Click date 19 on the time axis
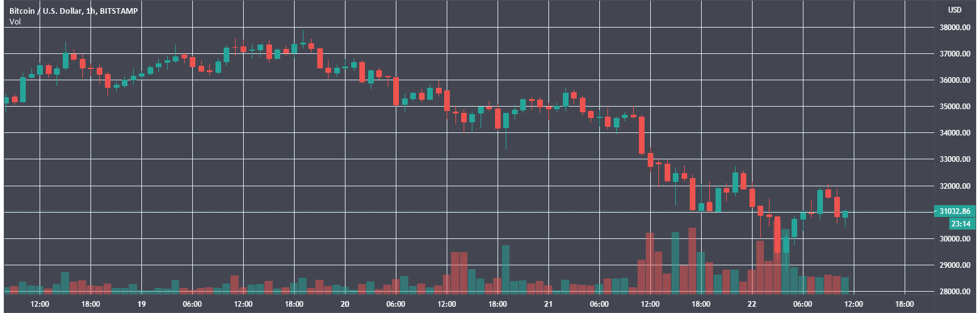 [141, 304]
